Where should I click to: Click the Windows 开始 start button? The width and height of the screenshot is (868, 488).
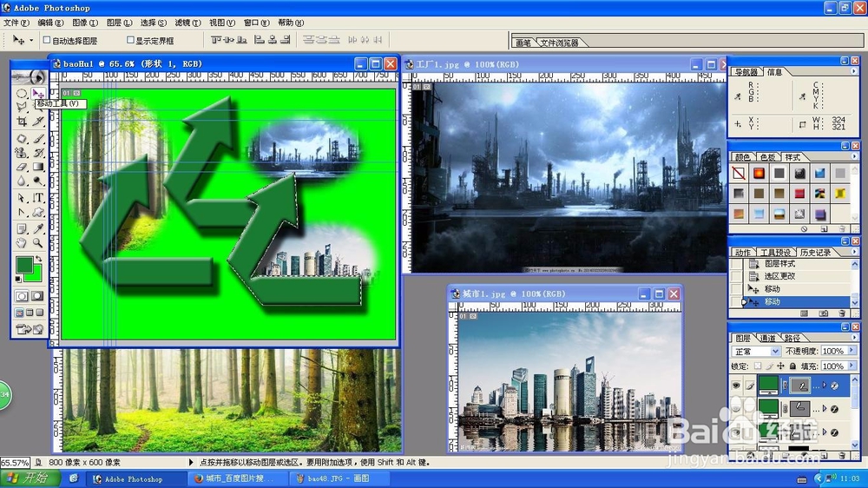coord(30,478)
